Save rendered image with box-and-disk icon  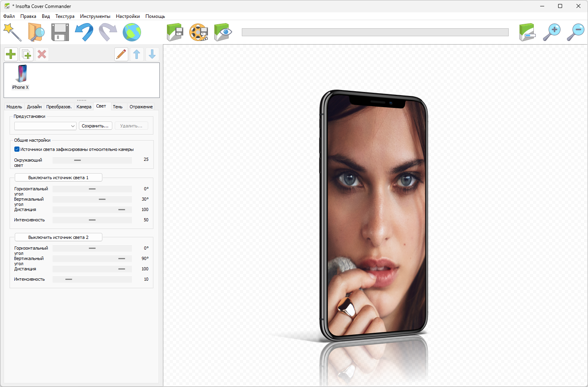(x=175, y=32)
